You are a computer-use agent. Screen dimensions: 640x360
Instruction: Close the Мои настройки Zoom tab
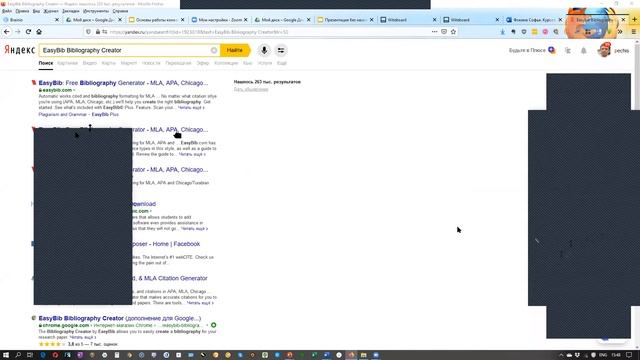[246, 20]
